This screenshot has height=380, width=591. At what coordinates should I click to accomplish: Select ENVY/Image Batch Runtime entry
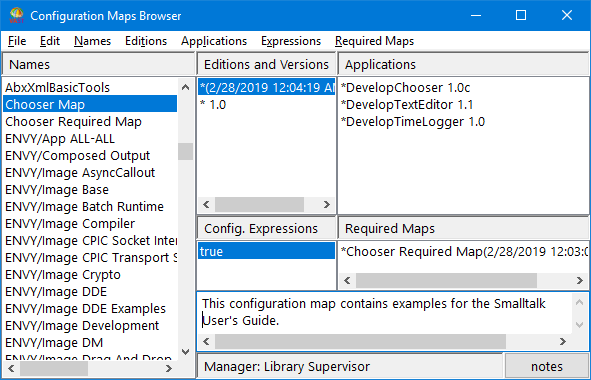(x=90, y=206)
